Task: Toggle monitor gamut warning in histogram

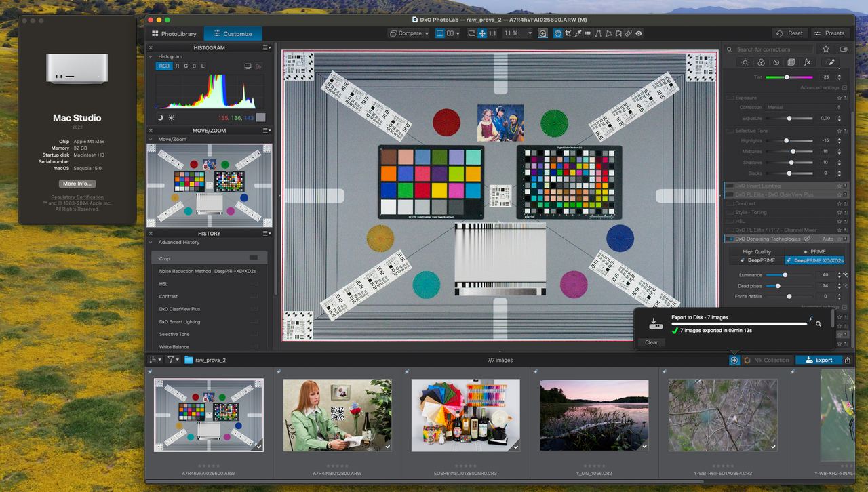Action: [x=248, y=66]
